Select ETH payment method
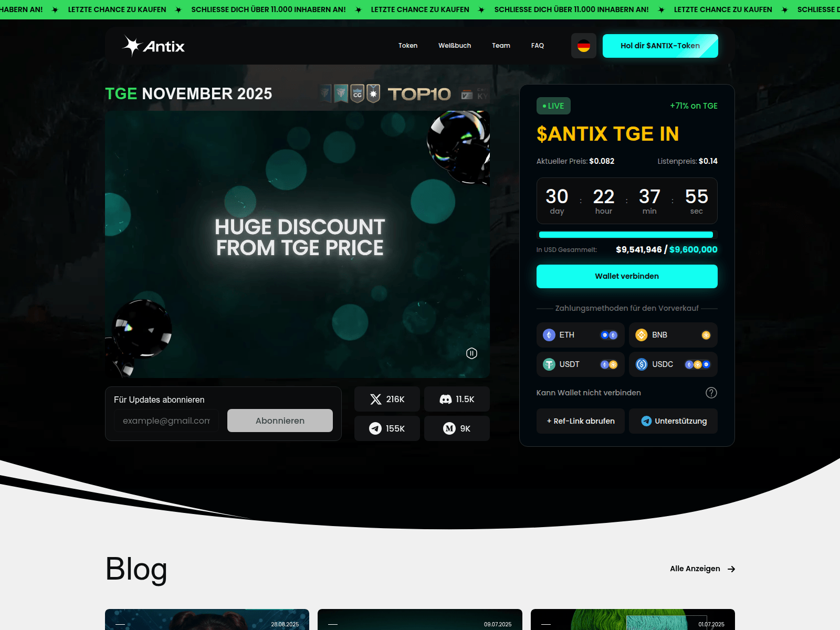840x630 pixels. coord(581,335)
